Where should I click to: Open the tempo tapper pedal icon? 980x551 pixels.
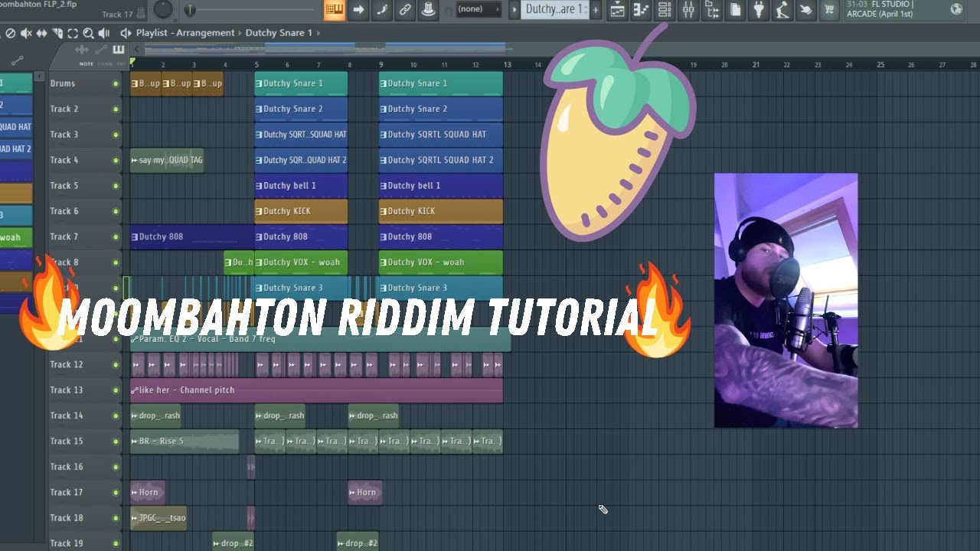(x=782, y=10)
